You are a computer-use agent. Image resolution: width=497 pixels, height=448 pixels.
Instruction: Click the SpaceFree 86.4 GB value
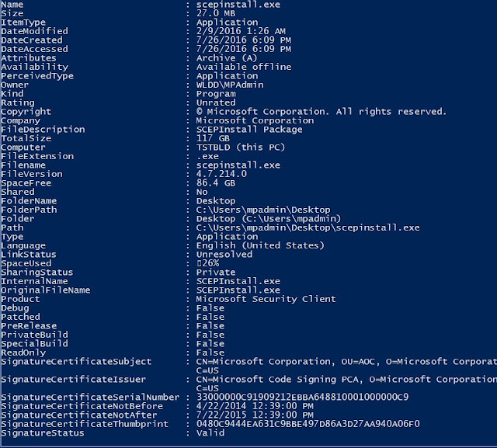(216, 182)
